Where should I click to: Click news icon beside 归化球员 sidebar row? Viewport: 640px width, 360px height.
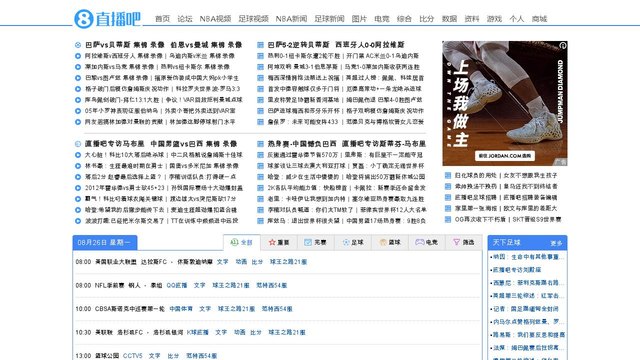coord(448,175)
